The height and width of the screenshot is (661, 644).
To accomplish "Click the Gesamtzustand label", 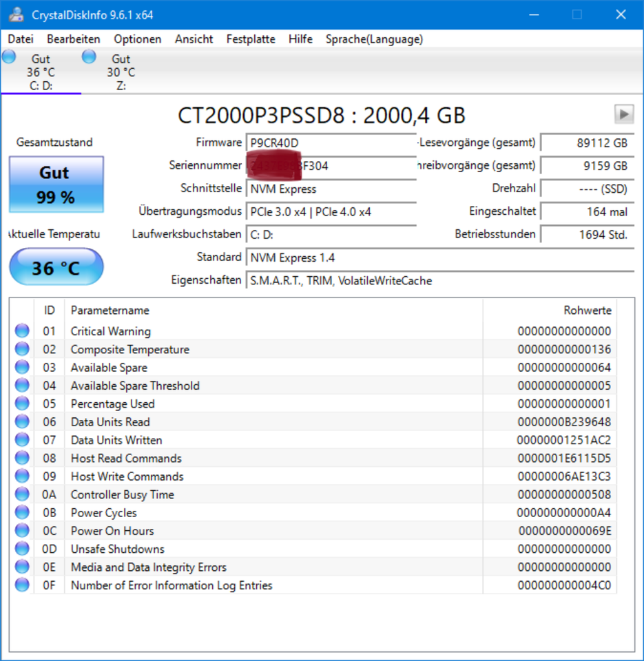I will click(54, 142).
